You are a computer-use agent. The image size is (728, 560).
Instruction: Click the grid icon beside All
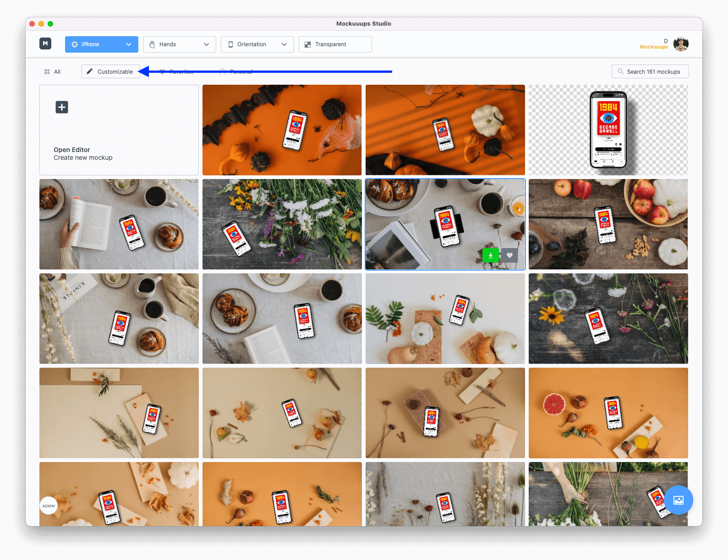[x=47, y=72]
